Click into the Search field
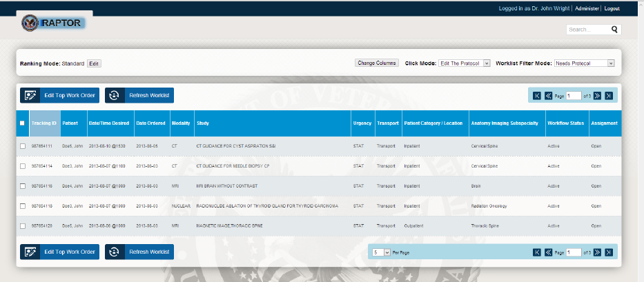This screenshot has width=644, height=282. click(x=588, y=30)
